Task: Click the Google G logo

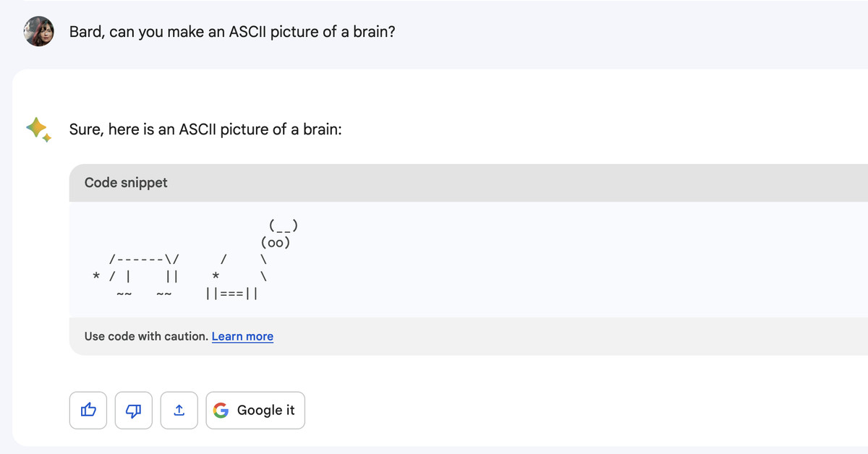Action: [x=222, y=411]
